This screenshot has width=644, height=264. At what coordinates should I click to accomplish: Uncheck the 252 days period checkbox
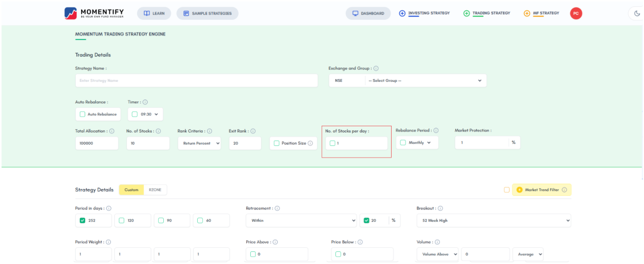(x=83, y=220)
